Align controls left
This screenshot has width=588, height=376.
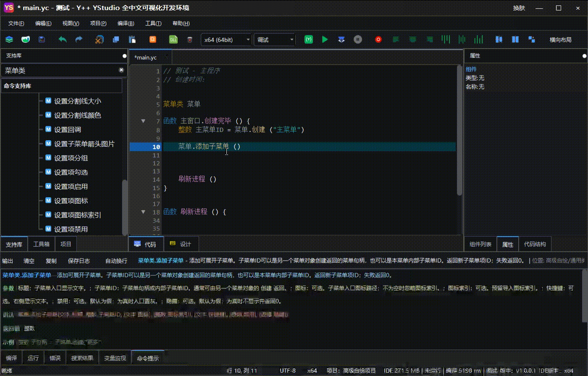[396, 39]
